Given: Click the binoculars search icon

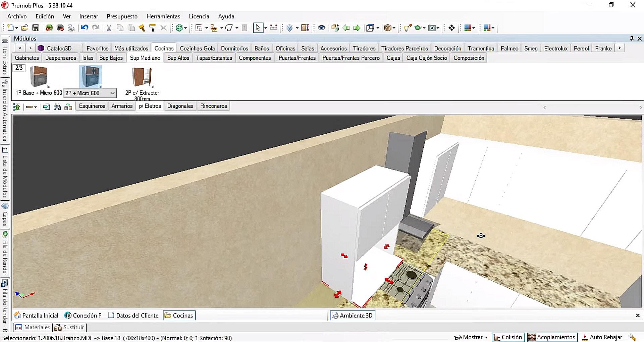Looking at the screenshot, I should tap(57, 107).
